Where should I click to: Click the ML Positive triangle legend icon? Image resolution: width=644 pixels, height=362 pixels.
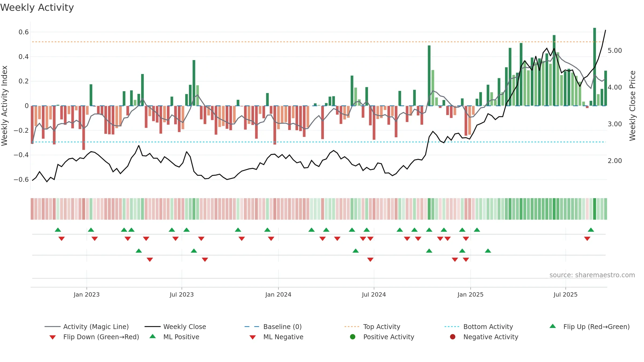[153, 336]
